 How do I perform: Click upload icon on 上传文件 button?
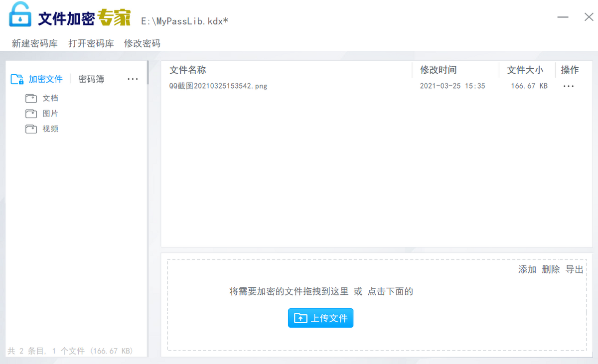[300, 318]
